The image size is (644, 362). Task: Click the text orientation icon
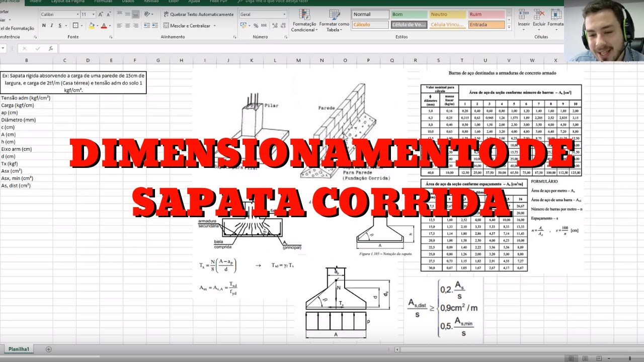[x=147, y=15]
